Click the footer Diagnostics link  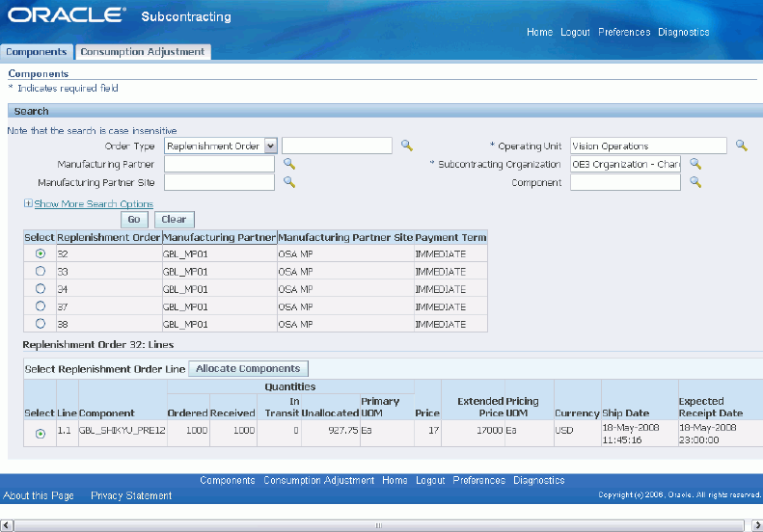[539, 480]
